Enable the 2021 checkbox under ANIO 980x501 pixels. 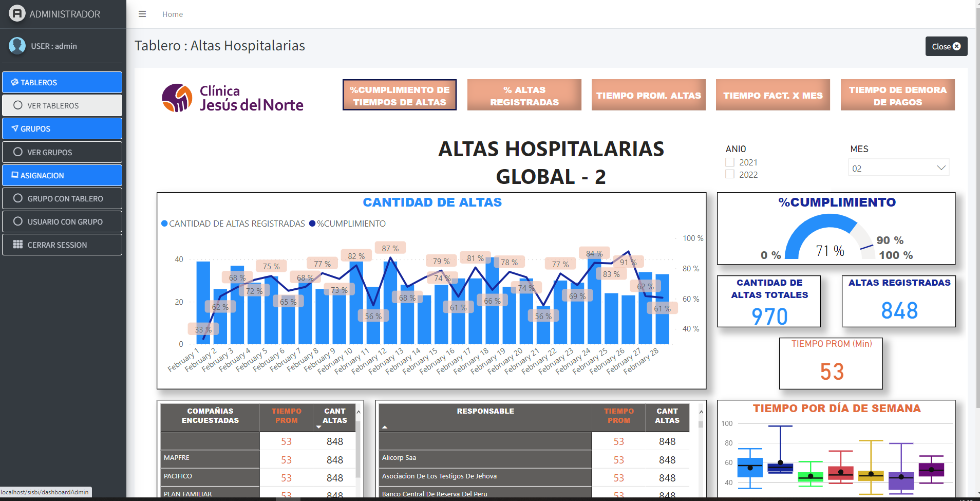(x=729, y=162)
